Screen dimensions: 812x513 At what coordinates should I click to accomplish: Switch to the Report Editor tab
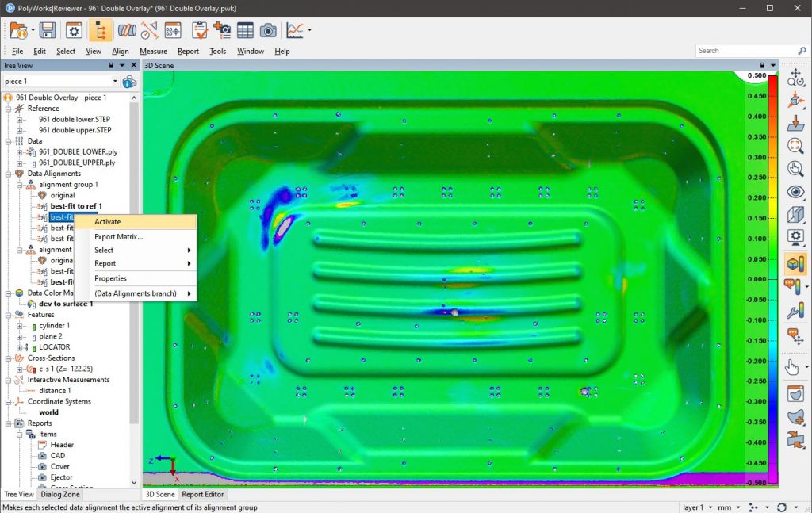[x=202, y=493]
